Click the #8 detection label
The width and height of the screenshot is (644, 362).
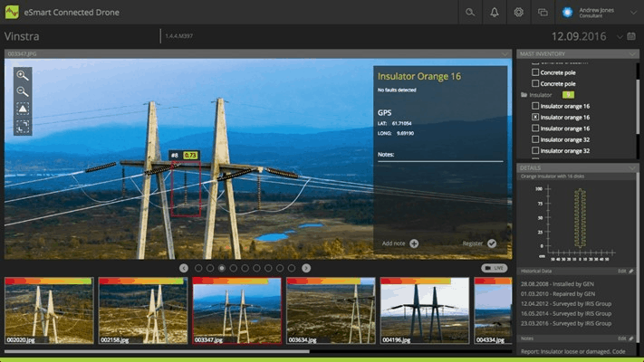click(x=175, y=155)
